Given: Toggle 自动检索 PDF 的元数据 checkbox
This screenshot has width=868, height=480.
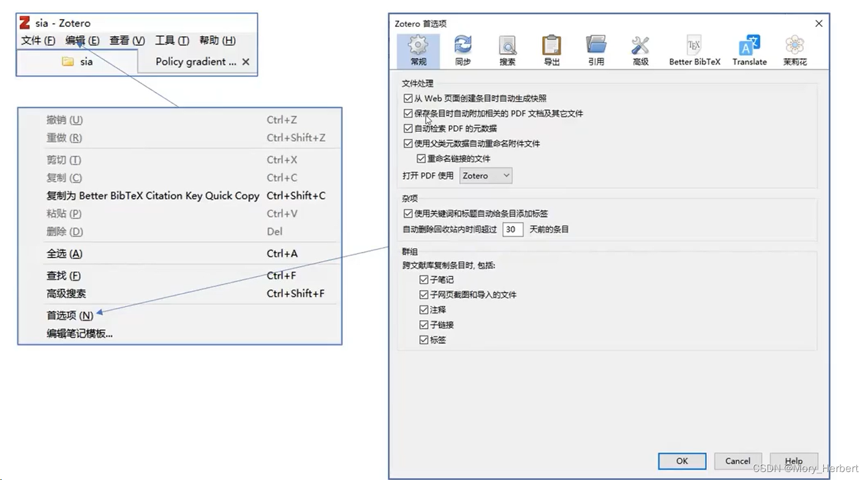Looking at the screenshot, I should pyautogui.click(x=408, y=129).
